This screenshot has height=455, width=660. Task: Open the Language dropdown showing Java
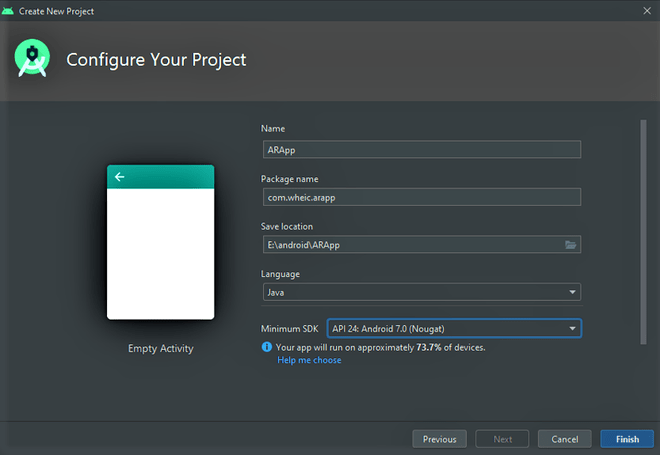pyautogui.click(x=421, y=293)
